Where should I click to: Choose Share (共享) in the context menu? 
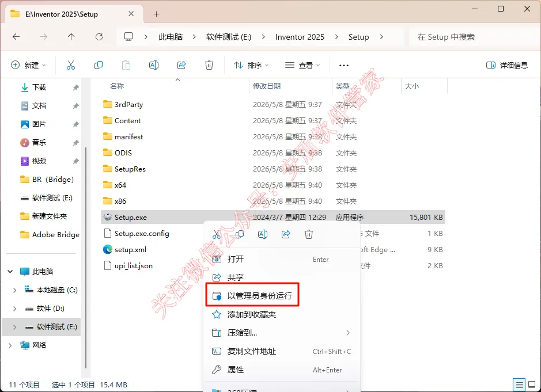tap(282, 277)
